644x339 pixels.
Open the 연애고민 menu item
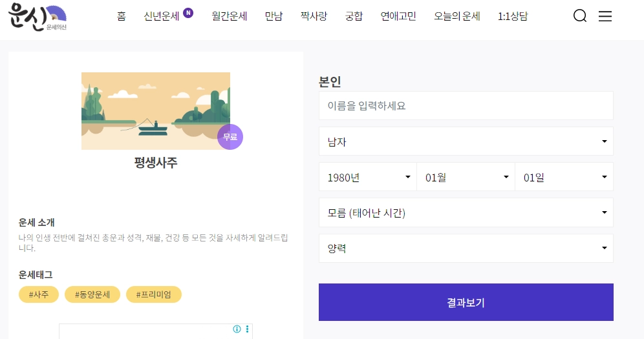398,16
